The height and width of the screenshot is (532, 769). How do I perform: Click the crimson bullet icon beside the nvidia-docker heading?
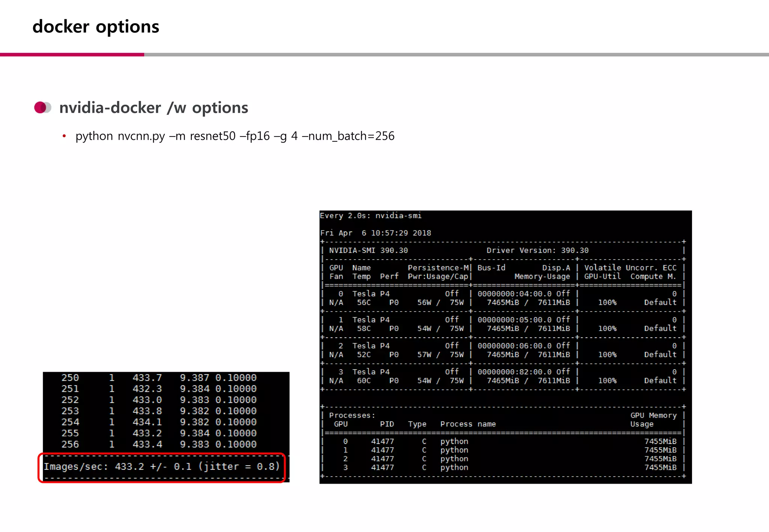pos(42,108)
